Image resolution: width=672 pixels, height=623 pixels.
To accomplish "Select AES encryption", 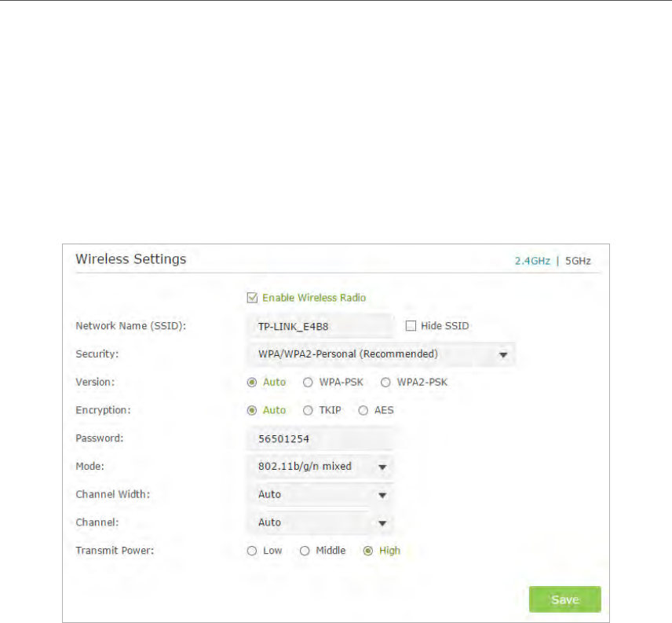I will (x=363, y=410).
